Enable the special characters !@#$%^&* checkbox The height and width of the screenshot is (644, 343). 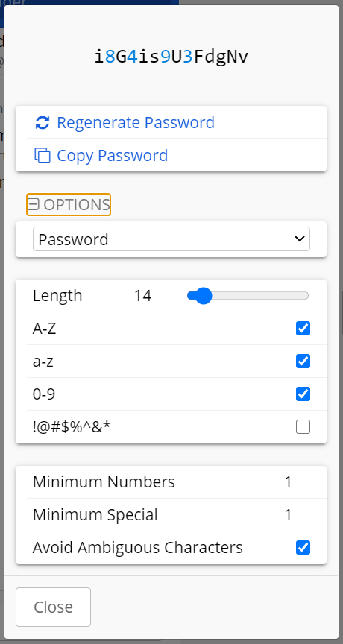[303, 427]
